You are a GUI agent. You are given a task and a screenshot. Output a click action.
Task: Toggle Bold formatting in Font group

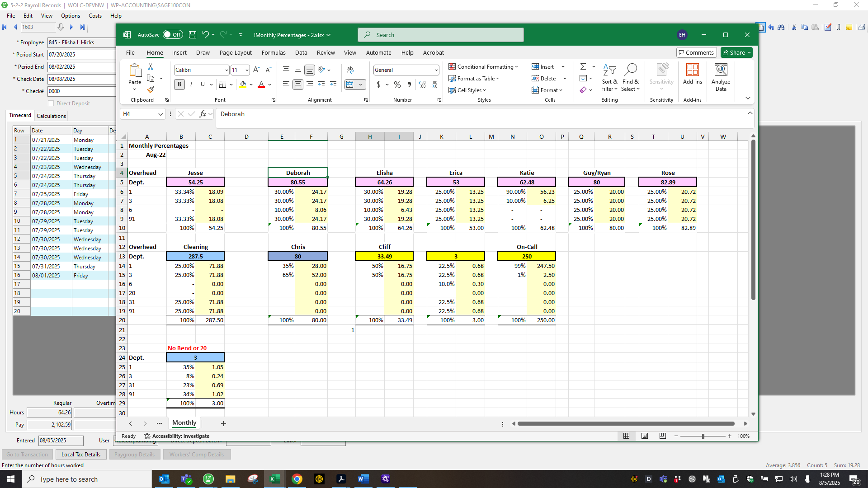(x=179, y=84)
